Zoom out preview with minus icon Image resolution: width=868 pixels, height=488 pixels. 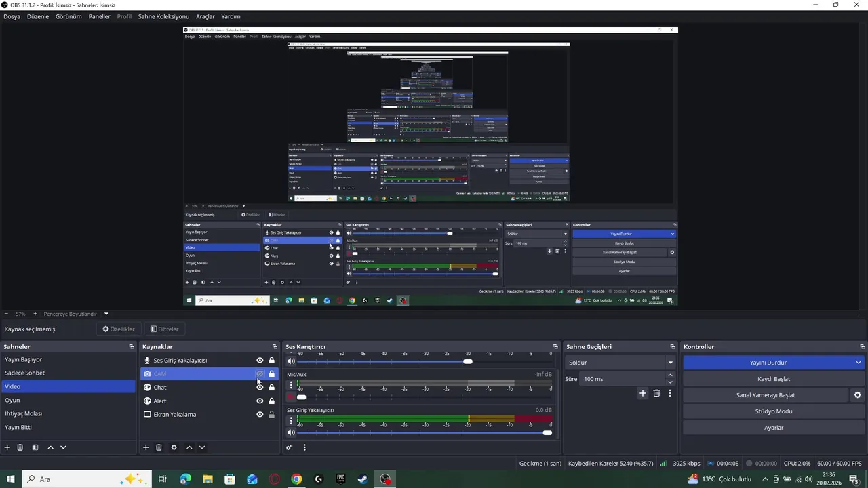pos(6,314)
